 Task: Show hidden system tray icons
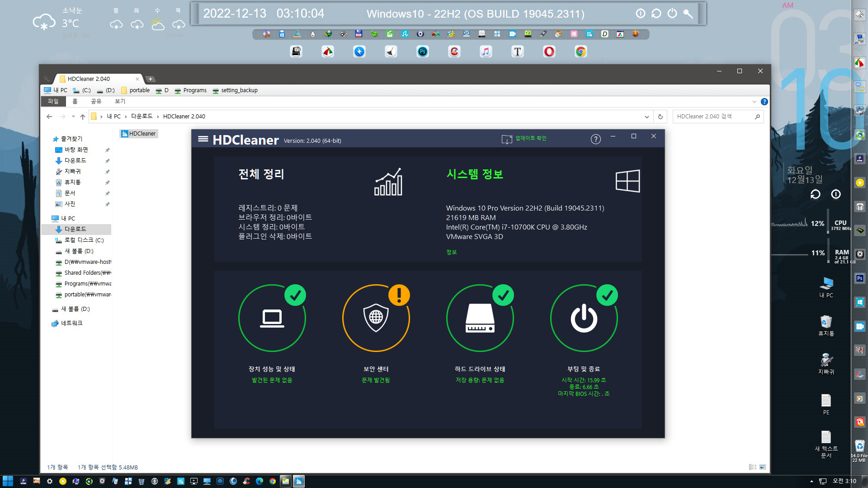(x=811, y=481)
